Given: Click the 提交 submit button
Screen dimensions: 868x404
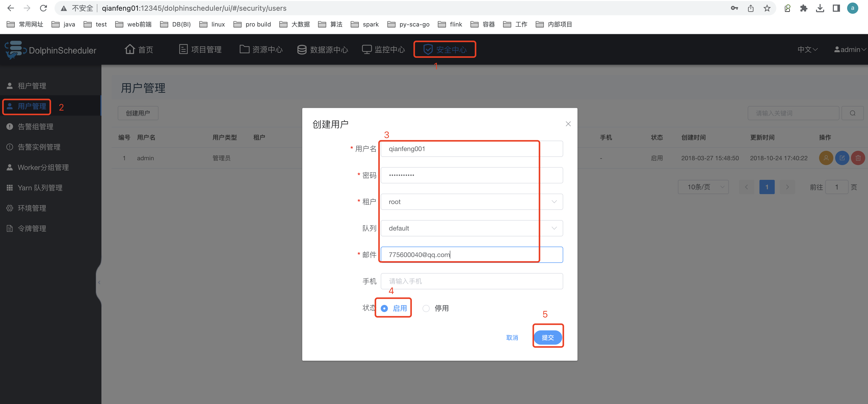Looking at the screenshot, I should click(x=548, y=337).
